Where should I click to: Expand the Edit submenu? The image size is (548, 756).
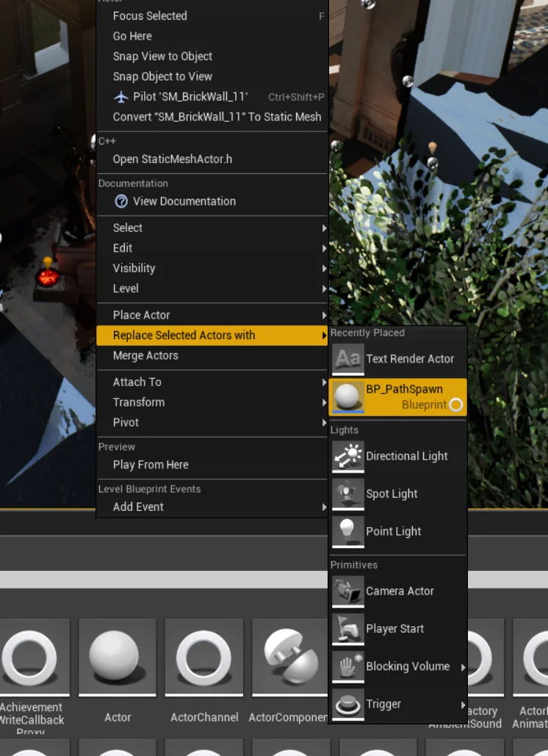[x=212, y=248]
